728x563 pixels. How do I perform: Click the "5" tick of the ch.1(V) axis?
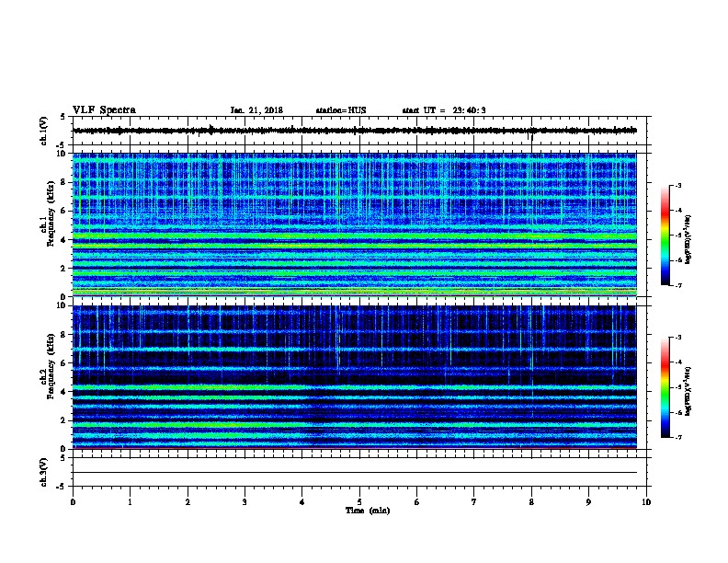point(64,117)
